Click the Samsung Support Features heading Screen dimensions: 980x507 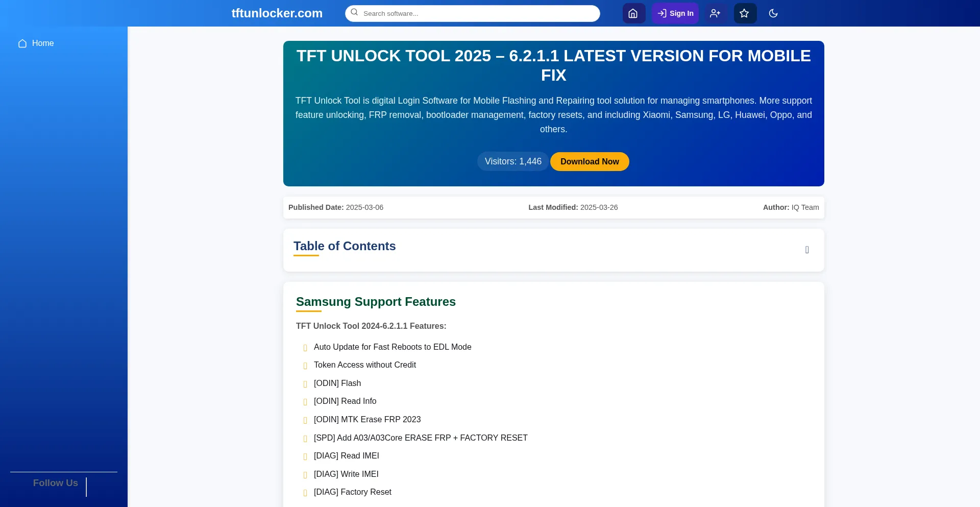coord(376,302)
